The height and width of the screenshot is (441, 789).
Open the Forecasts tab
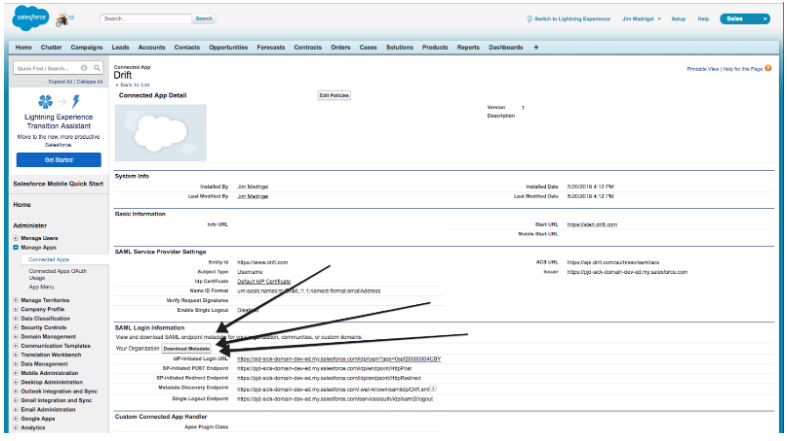click(271, 47)
